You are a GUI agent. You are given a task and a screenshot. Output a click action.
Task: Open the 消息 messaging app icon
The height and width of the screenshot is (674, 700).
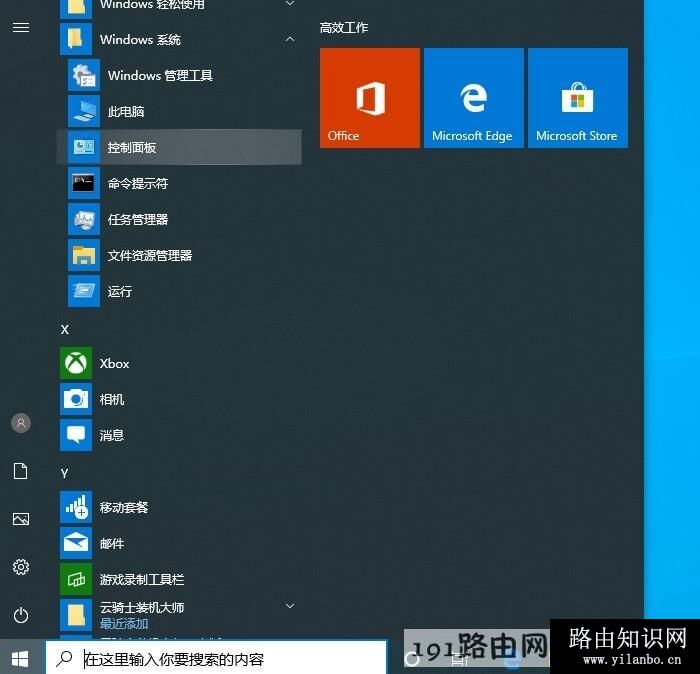76,435
